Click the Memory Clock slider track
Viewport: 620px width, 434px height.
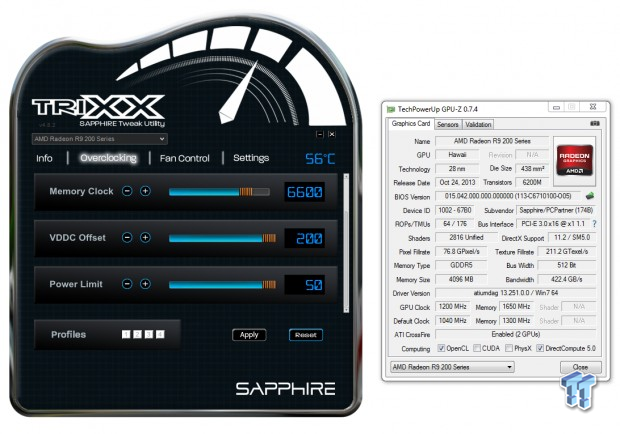click(x=219, y=192)
